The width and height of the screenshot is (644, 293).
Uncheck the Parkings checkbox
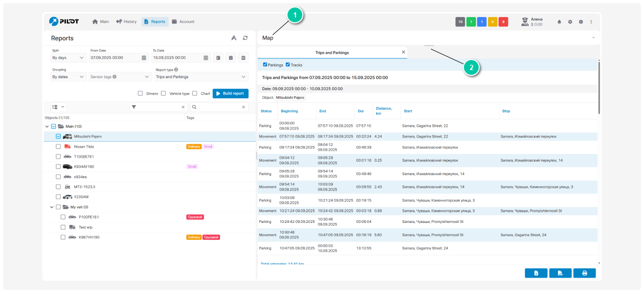(x=265, y=65)
